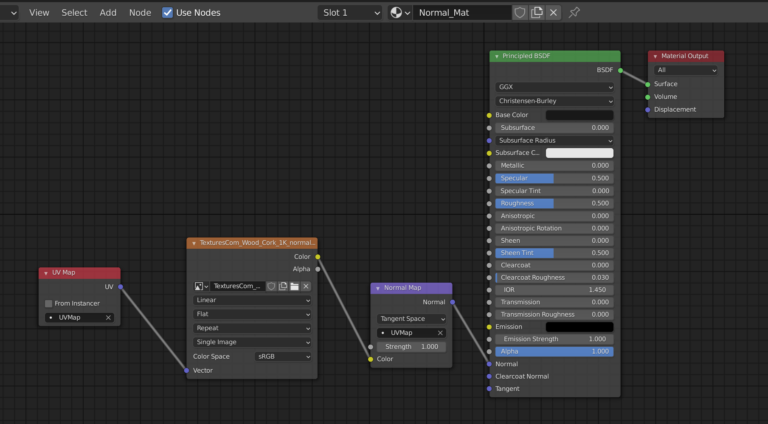768x424 pixels.
Task: Click the UV output socket
Action: 120,287
